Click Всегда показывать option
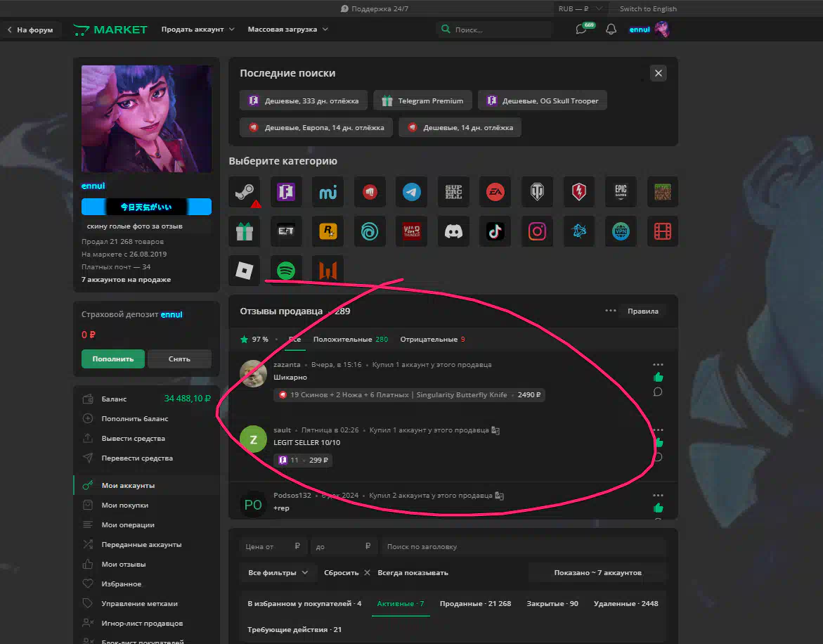This screenshot has width=823, height=644. (x=413, y=572)
